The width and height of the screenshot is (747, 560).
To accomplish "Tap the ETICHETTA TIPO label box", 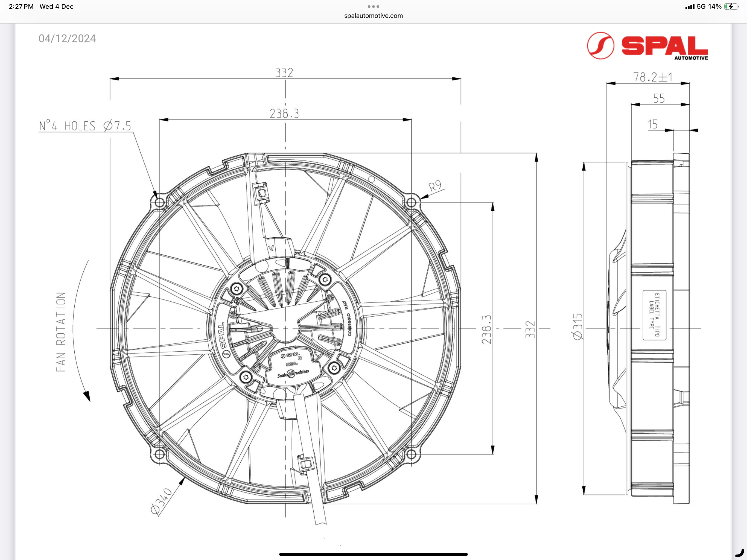I will point(655,315).
